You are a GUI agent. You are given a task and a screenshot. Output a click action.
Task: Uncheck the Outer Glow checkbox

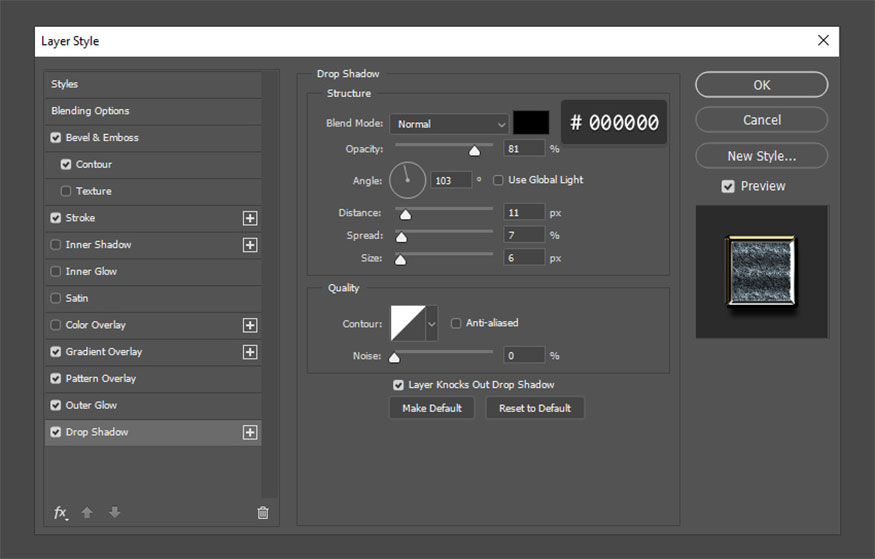point(56,405)
